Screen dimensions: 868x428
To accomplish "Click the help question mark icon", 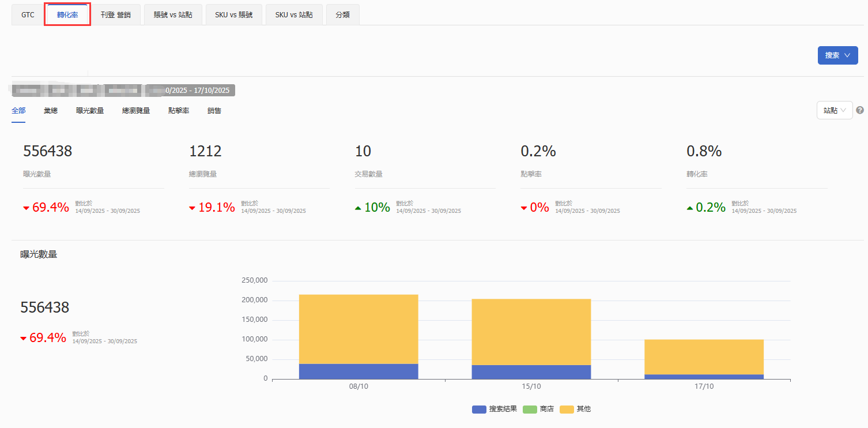I will point(859,110).
